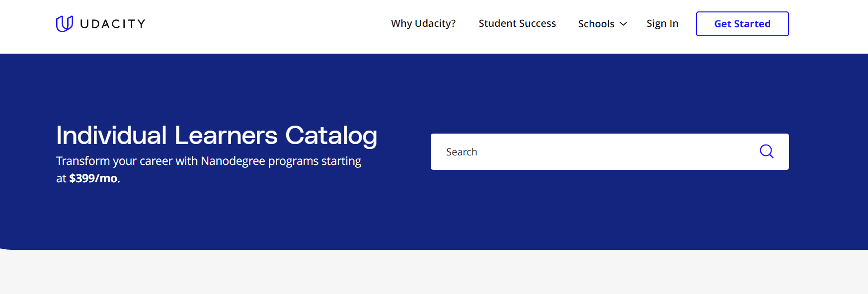Go to Student Success

click(x=517, y=23)
